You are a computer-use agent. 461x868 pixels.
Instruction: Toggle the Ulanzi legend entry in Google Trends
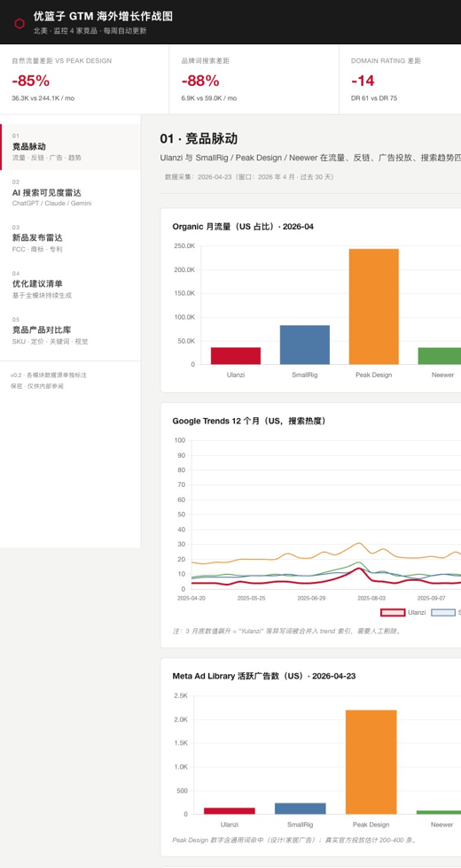pyautogui.click(x=402, y=612)
